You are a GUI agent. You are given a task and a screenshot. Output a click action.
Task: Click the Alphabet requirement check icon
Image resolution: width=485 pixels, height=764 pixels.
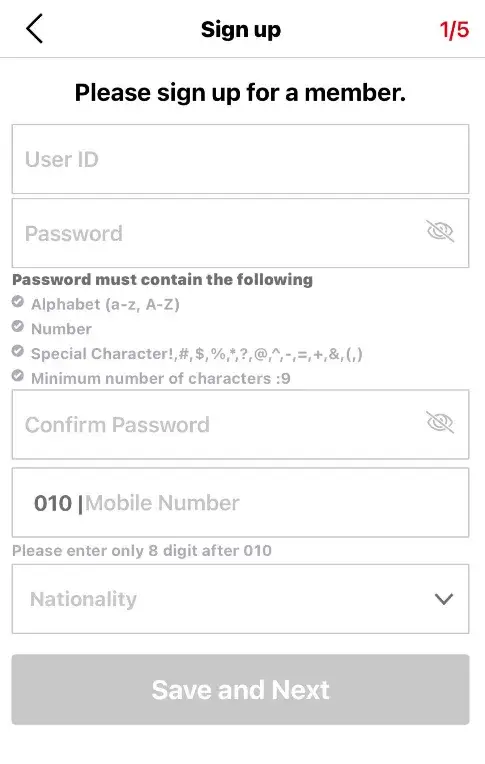18,302
